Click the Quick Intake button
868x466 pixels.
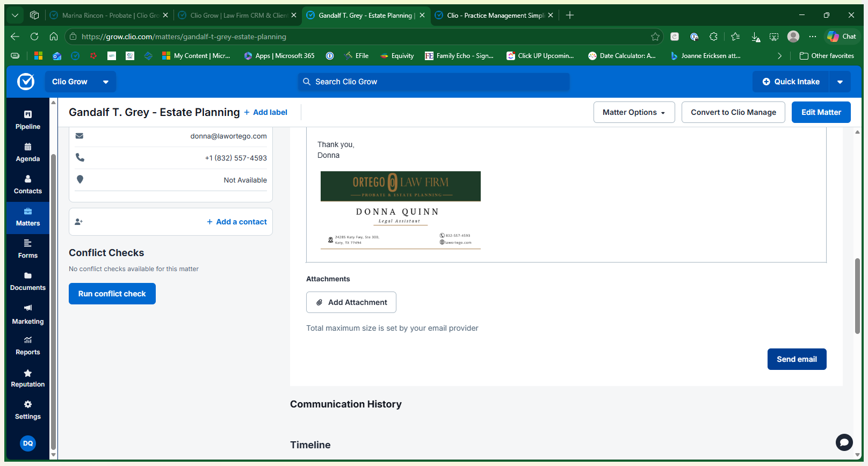coord(791,82)
